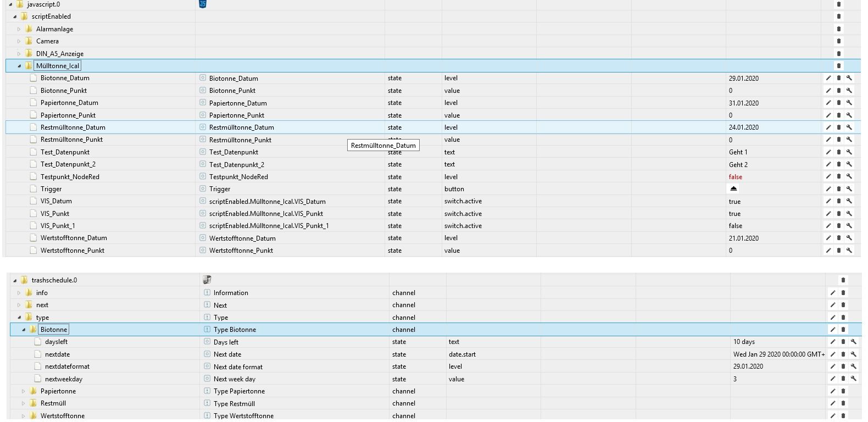868x422 pixels.
Task: Delete the nextdate state
Action: pyautogui.click(x=843, y=354)
